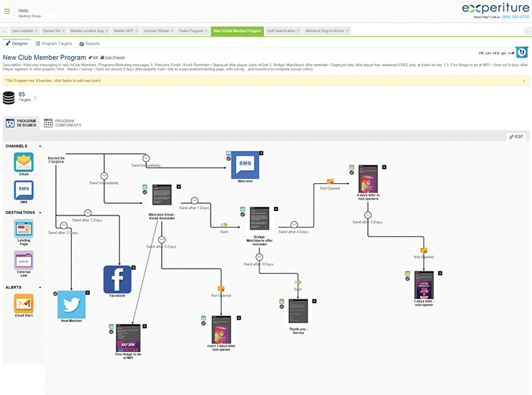Open the Program Targets tab
532x395 pixels.
coord(54,44)
